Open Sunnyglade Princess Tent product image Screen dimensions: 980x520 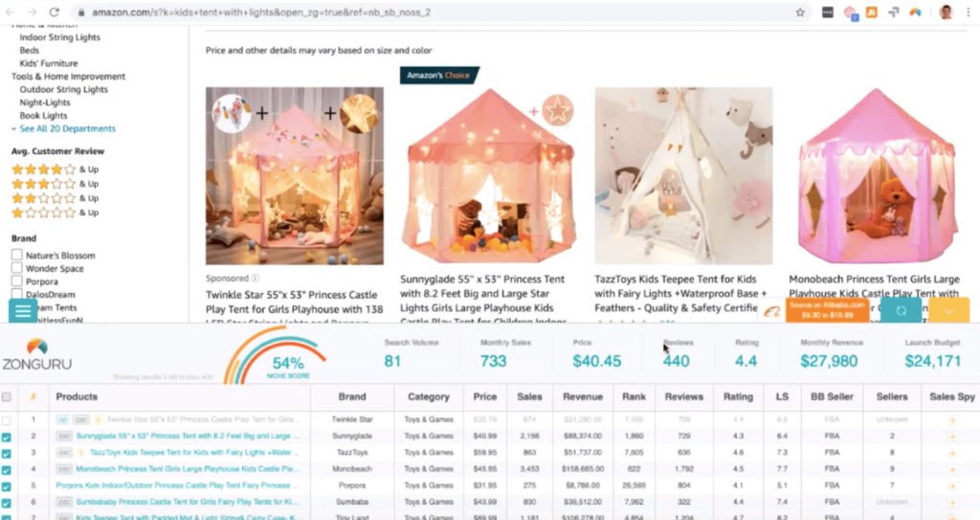[489, 176]
